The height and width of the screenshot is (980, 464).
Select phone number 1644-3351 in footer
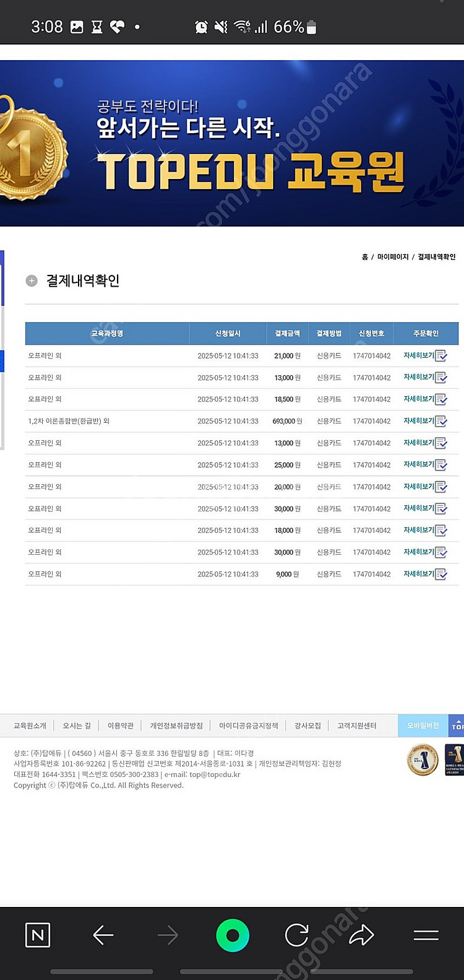(x=59, y=774)
